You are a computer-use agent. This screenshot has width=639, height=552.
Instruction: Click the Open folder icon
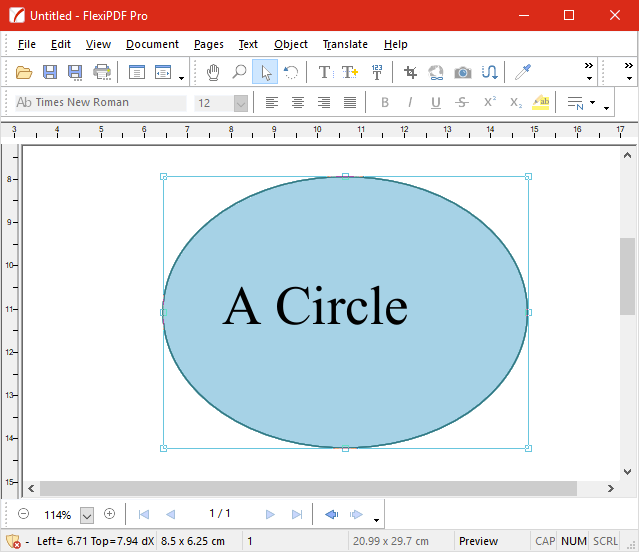24,72
